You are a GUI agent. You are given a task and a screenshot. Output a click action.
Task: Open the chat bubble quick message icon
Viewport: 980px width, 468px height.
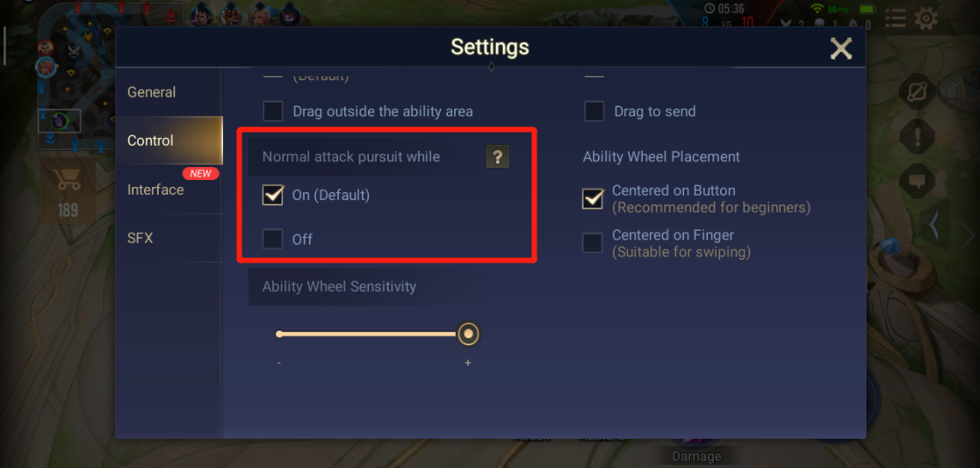pos(917,182)
